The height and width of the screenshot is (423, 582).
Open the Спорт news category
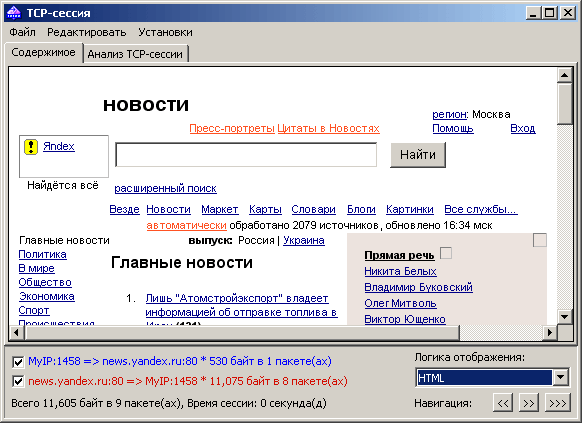point(34,310)
